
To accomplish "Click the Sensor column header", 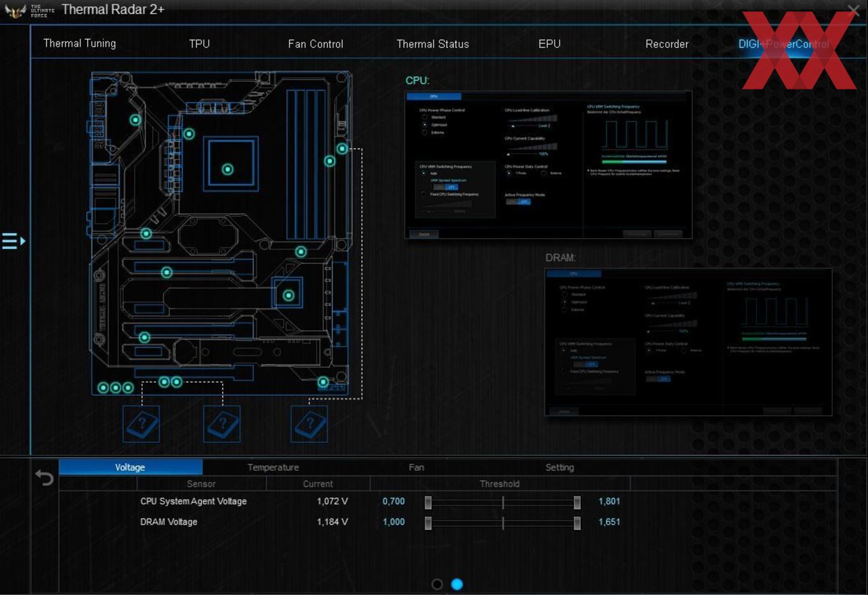I will pos(201,484).
